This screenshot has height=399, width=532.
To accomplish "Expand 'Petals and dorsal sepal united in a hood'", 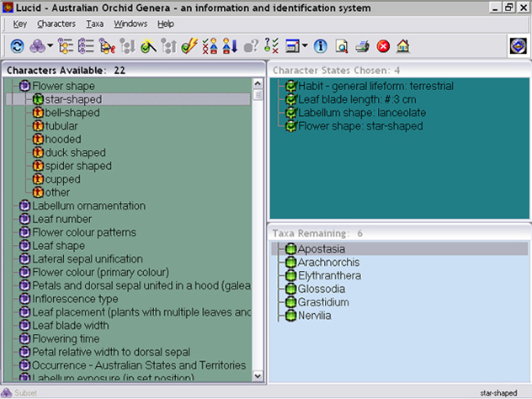I will (24, 285).
